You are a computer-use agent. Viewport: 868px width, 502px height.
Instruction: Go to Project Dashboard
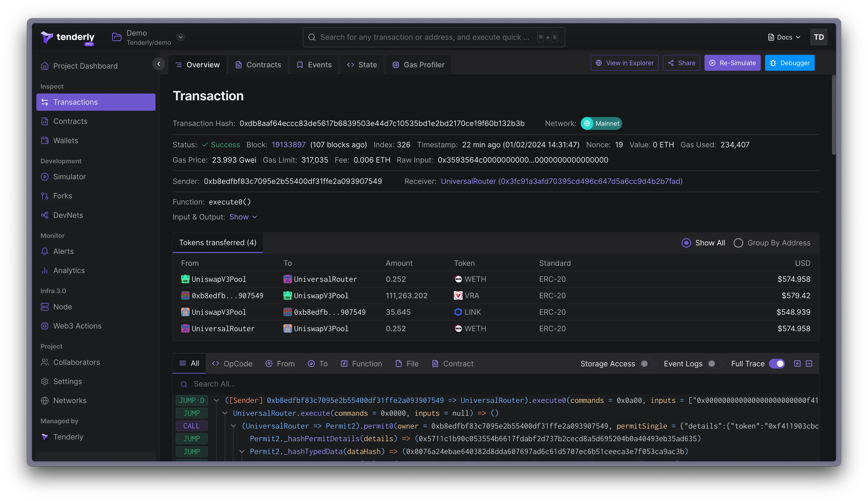pos(79,66)
